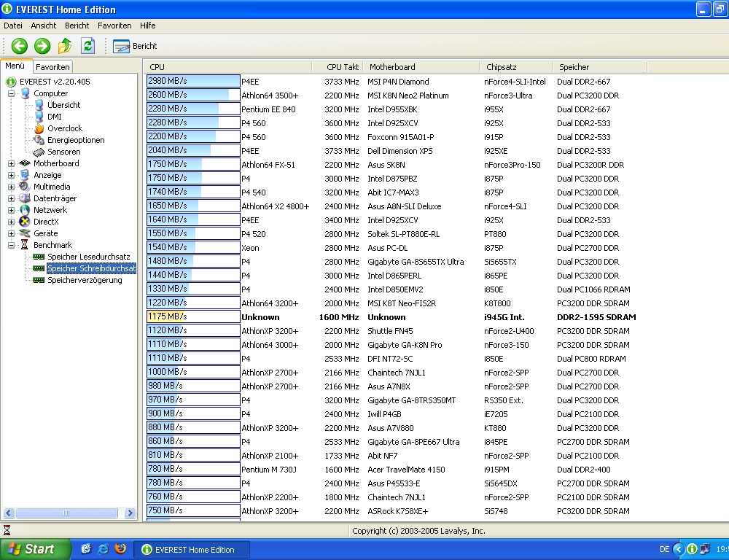Select the highlighted 1175 MB/s result bar

[x=193, y=316]
